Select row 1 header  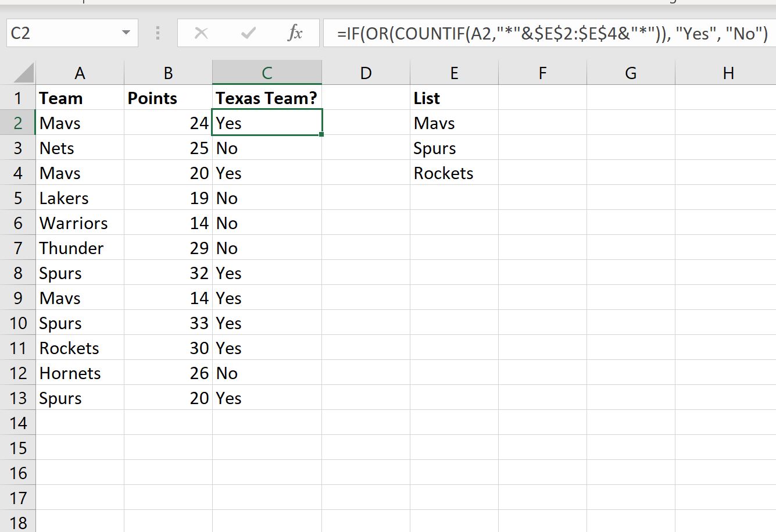coord(18,98)
